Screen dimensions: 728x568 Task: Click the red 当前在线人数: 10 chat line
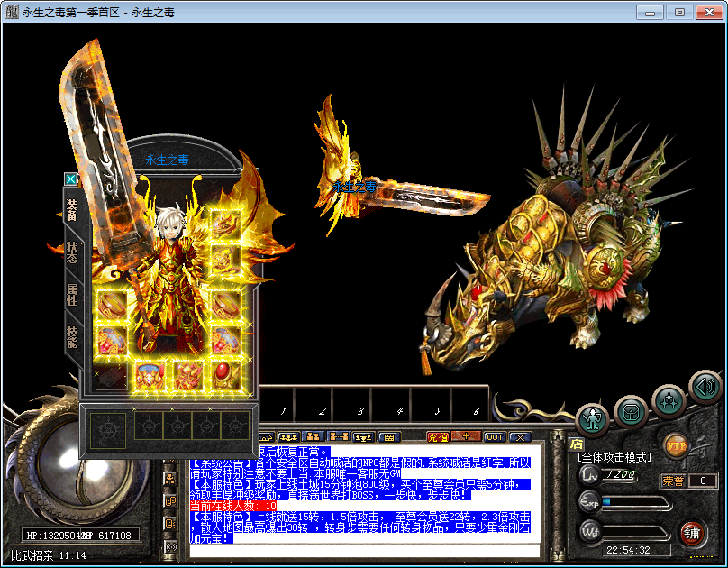coord(233,506)
